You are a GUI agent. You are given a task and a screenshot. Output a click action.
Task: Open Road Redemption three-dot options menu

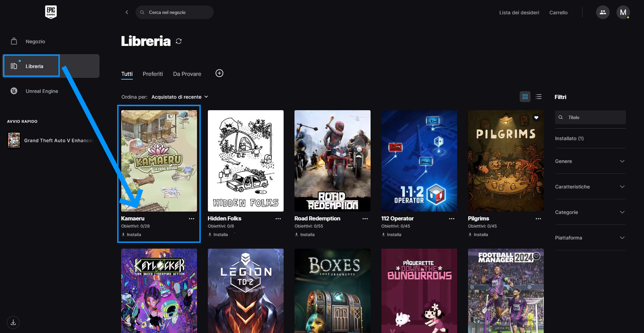coord(365,219)
